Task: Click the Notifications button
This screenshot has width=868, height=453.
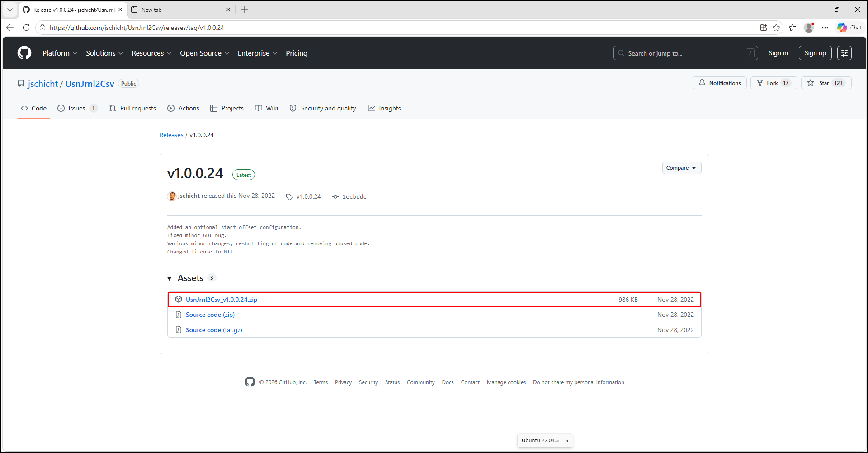Action: point(720,83)
